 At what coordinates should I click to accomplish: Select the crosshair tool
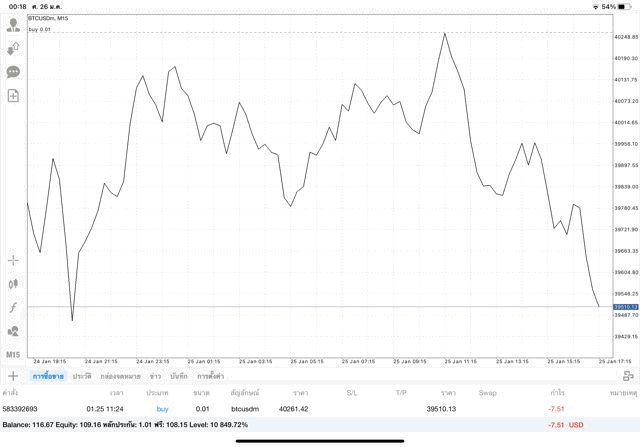click(x=13, y=260)
